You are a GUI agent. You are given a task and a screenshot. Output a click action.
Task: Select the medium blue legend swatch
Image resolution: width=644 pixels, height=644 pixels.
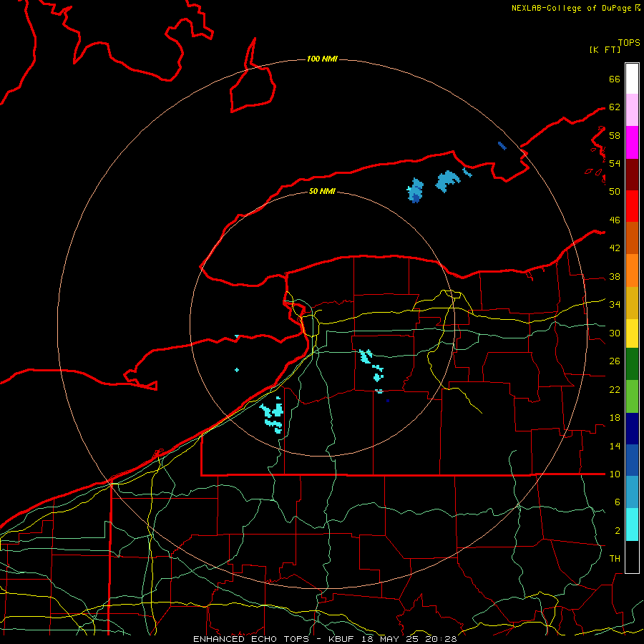click(632, 460)
